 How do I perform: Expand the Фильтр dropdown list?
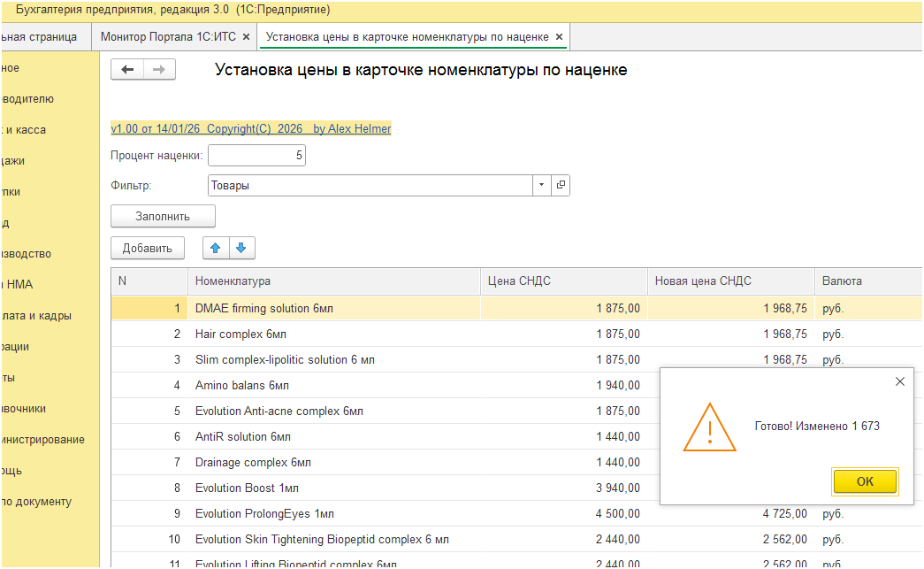click(541, 186)
